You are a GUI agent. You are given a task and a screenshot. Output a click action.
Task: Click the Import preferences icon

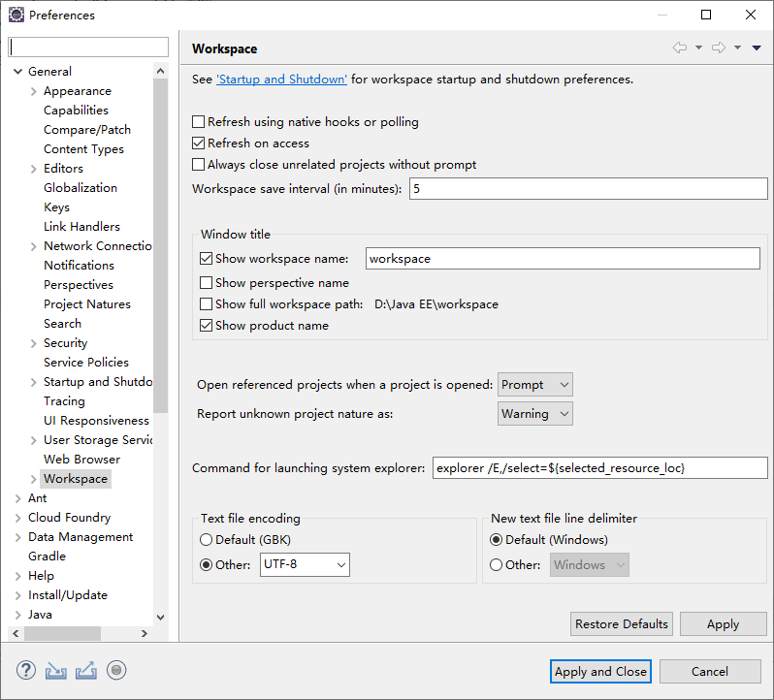click(56, 671)
